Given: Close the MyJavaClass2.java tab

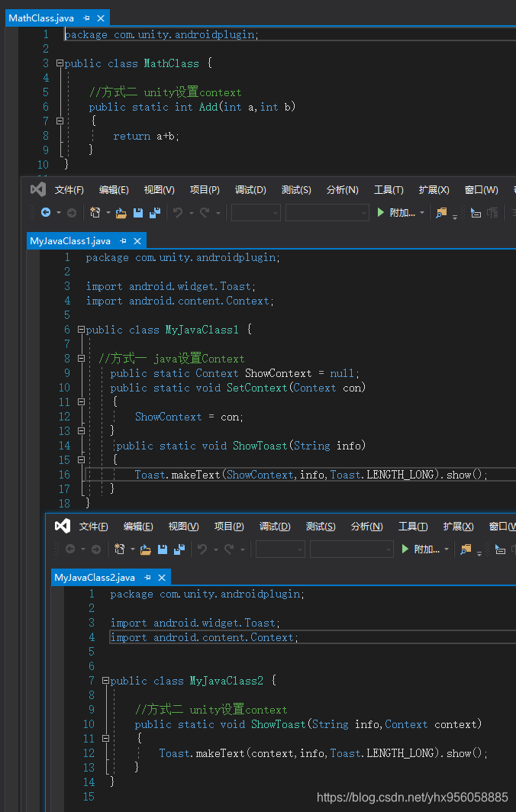Looking at the screenshot, I should tap(162, 578).
